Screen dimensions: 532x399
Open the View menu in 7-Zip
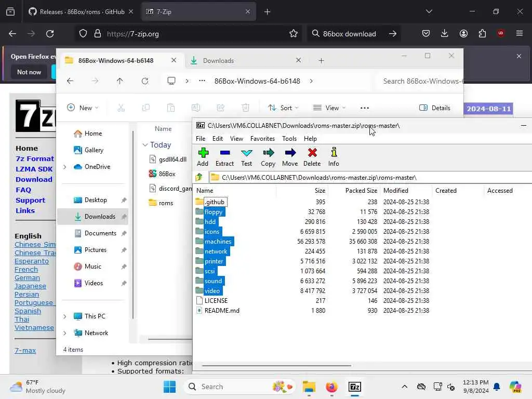click(236, 138)
